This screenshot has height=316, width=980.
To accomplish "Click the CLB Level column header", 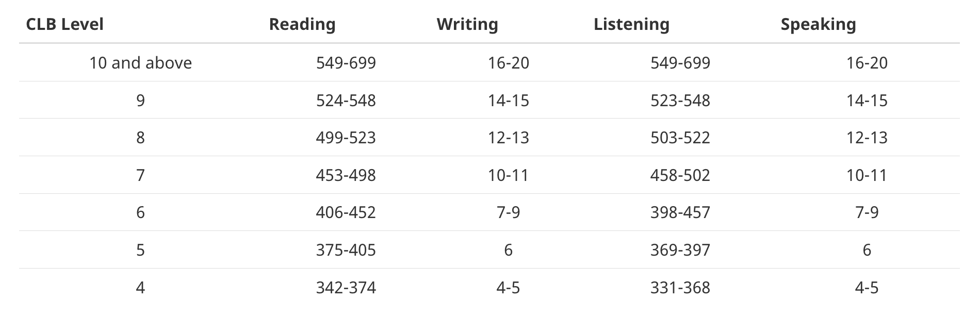I will (x=64, y=24).
